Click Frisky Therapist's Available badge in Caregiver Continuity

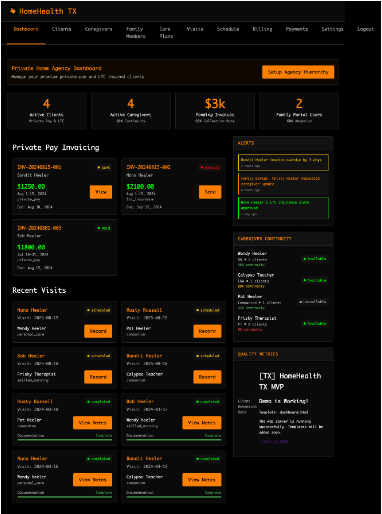click(315, 323)
